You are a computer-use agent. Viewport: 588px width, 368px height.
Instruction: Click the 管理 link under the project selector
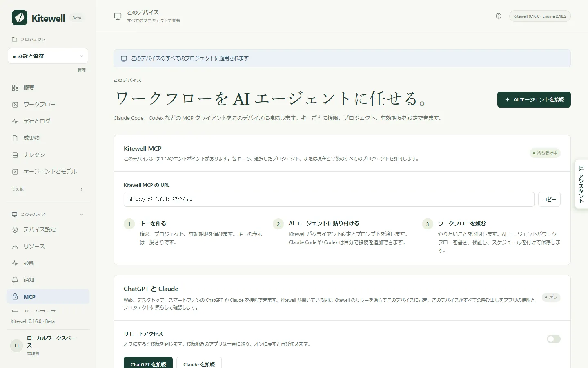coord(82,70)
